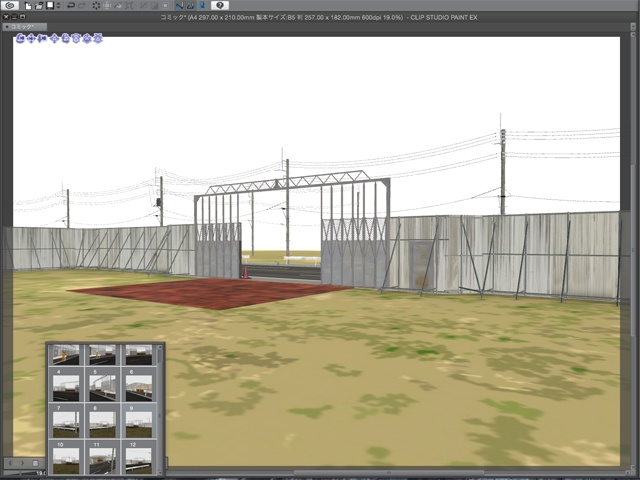Save the document with the Save icon
Viewport: 640px width, 480px height.
tap(50, 5)
